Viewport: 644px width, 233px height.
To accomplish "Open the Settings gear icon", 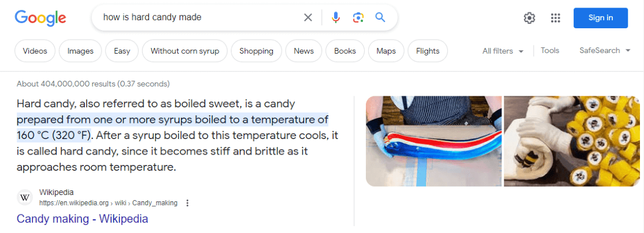I will [529, 18].
